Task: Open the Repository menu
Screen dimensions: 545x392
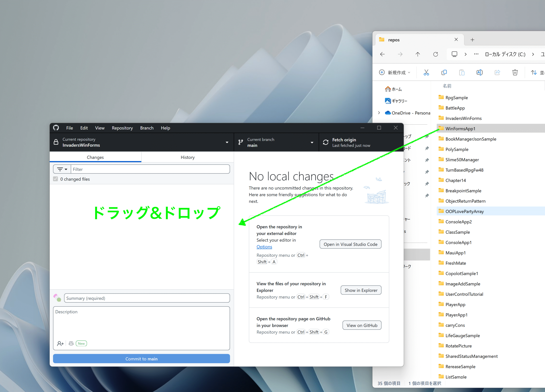Action: click(x=122, y=128)
